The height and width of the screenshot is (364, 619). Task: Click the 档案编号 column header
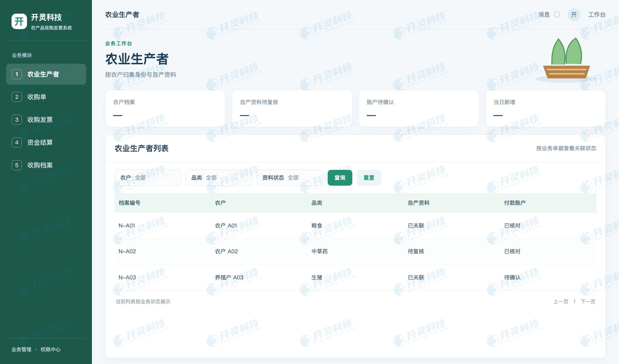[x=129, y=203]
